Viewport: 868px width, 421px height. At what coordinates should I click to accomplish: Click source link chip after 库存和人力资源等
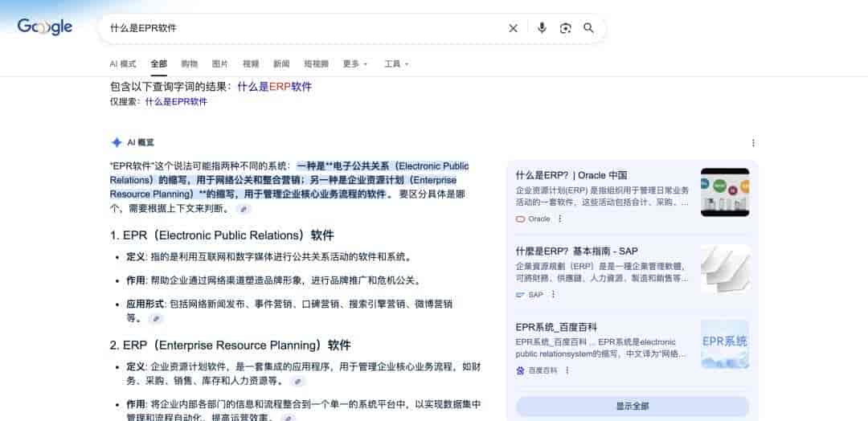[x=298, y=381]
